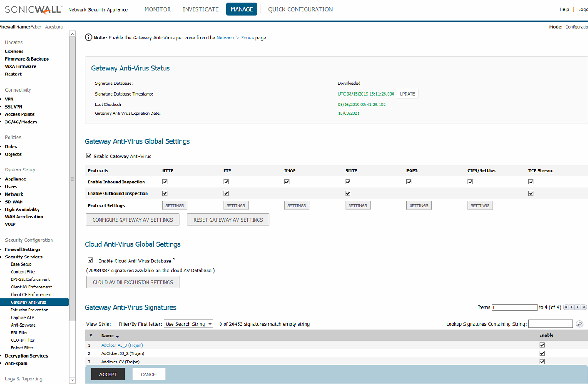Go to first page of signatures

click(566, 307)
